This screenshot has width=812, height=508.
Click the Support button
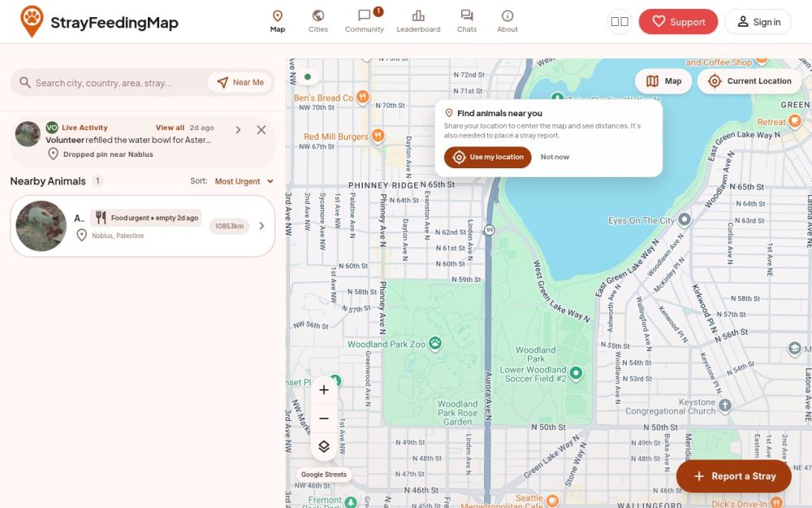tap(678, 22)
